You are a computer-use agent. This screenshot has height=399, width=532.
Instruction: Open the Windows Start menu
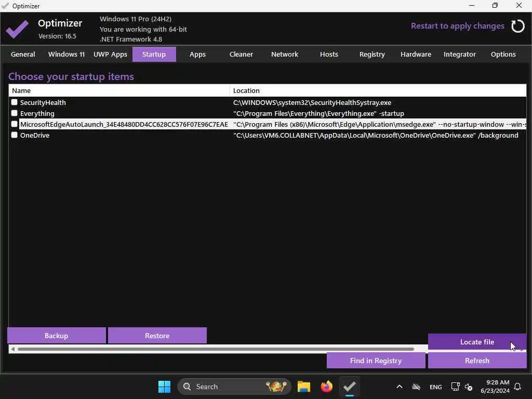(165, 387)
